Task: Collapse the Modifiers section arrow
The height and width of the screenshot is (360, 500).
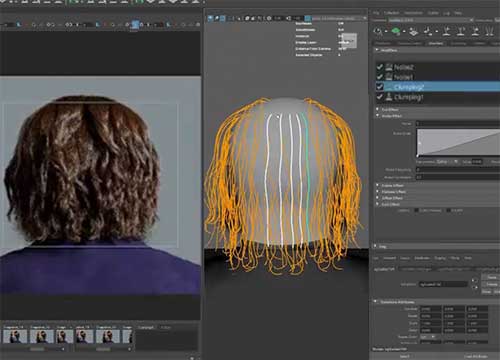Action: click(x=377, y=50)
